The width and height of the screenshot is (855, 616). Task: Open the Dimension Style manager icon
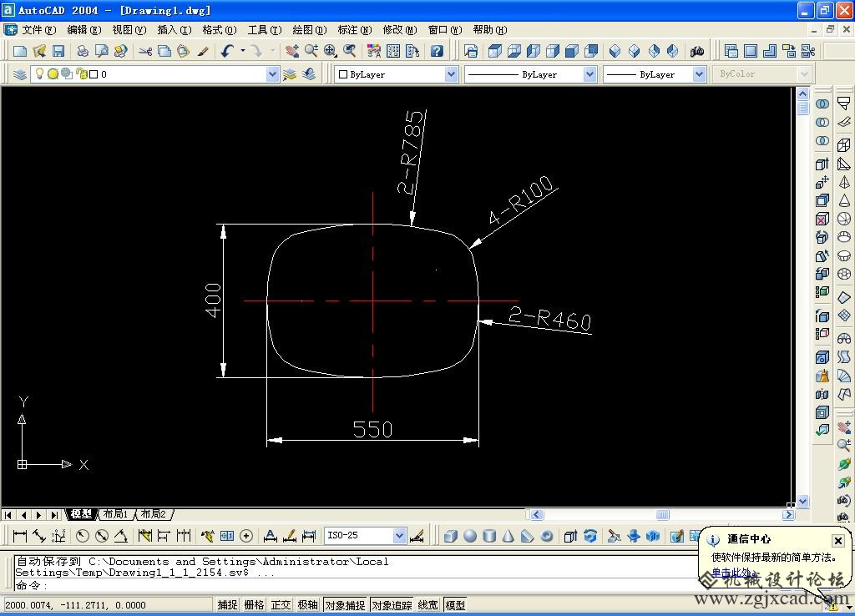417,536
